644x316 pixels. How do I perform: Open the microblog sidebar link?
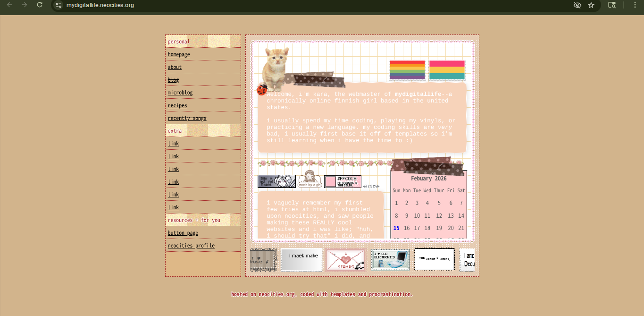click(x=180, y=93)
